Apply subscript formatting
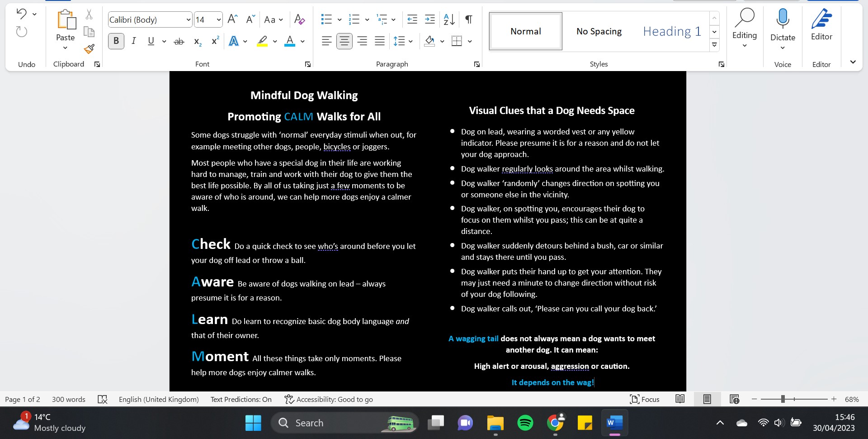This screenshot has height=439, width=868. tap(198, 41)
